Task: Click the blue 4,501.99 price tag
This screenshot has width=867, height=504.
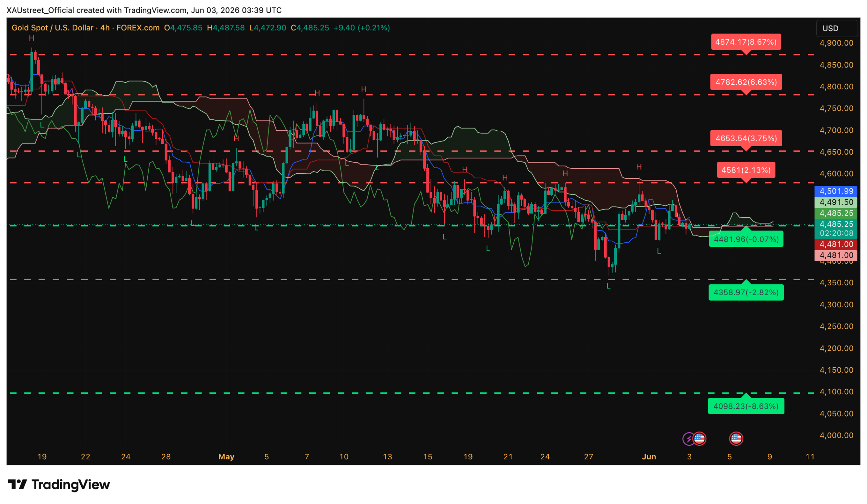Action: tap(836, 191)
